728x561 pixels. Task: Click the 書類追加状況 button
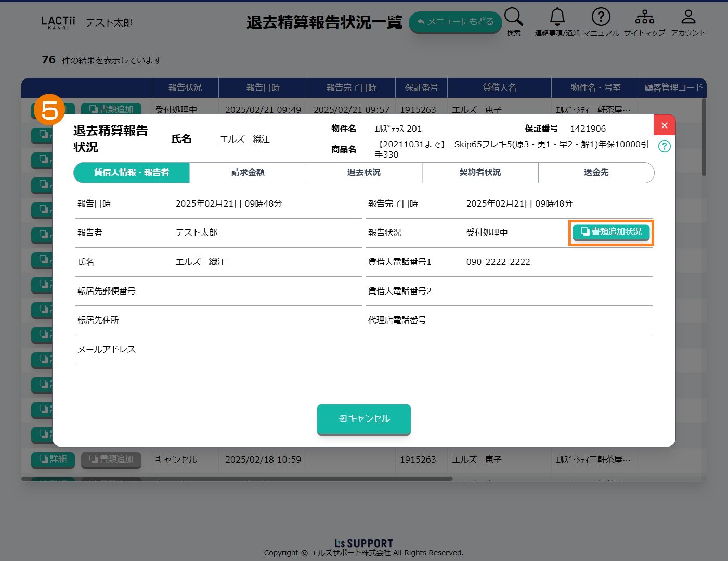[x=611, y=232]
